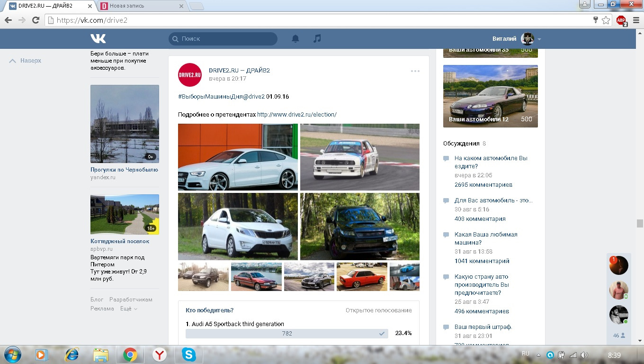Reload the page with the refresh icon

pos(36,20)
